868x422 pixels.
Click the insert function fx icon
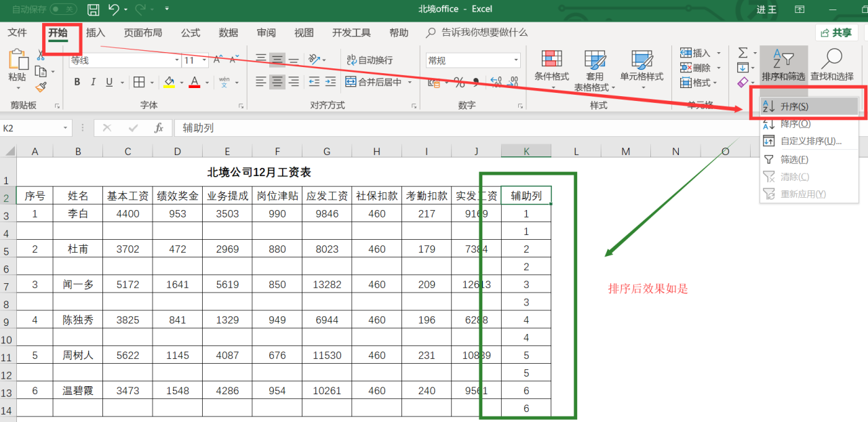point(159,127)
